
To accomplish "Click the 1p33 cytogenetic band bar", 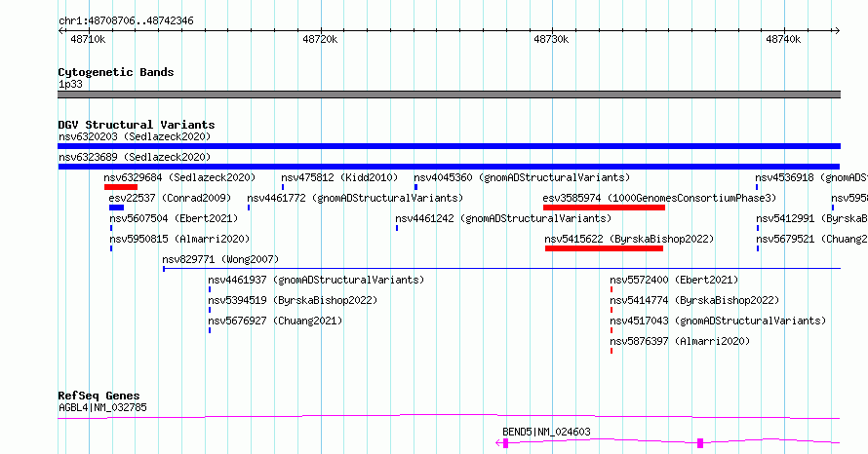I will pos(449,95).
